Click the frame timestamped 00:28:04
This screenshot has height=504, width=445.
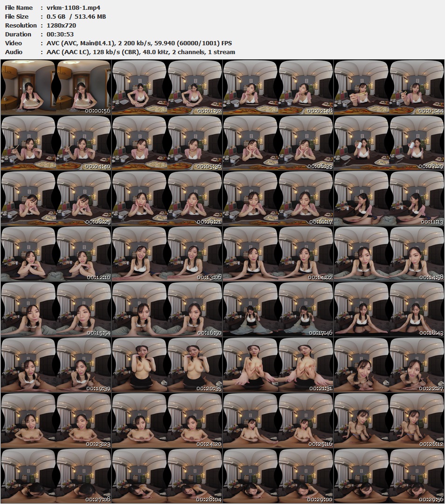(x=167, y=476)
